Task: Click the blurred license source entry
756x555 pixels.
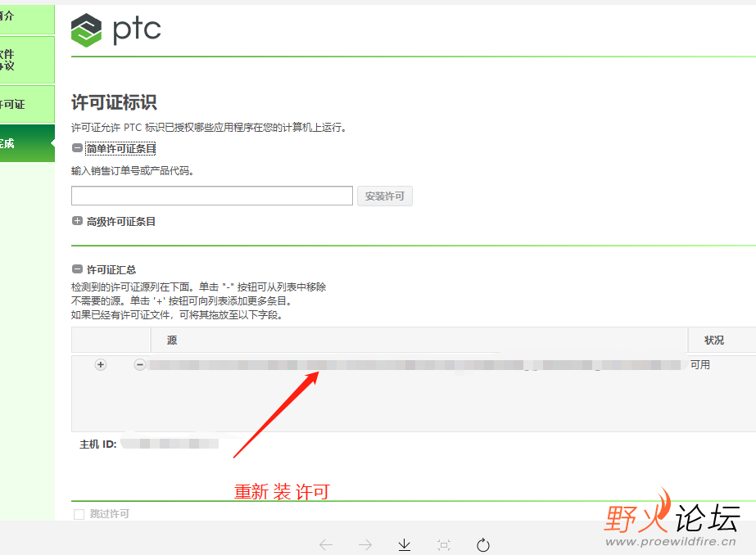Action: 414,365
